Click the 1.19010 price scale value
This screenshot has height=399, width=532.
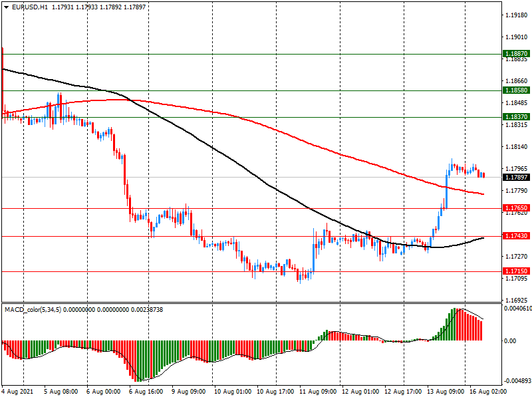(517, 37)
